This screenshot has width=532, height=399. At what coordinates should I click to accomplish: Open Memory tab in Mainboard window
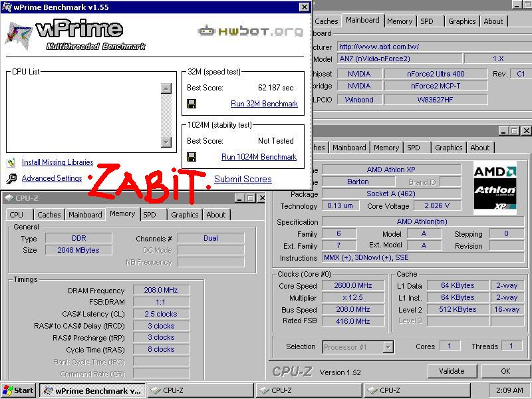click(x=400, y=21)
